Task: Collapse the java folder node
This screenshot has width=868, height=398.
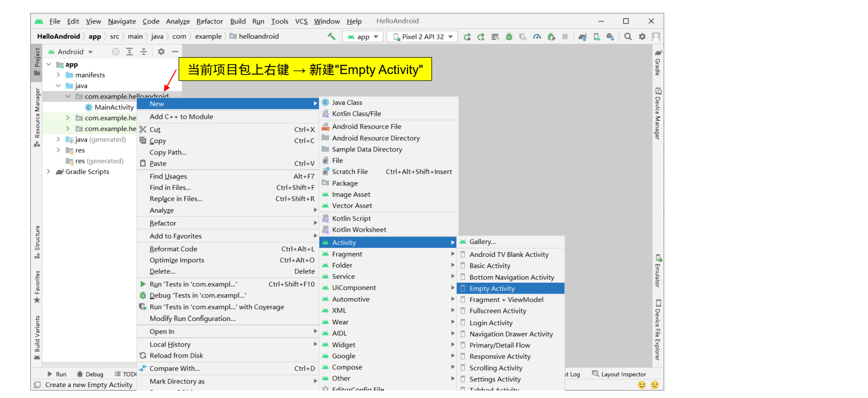Action: [x=58, y=86]
